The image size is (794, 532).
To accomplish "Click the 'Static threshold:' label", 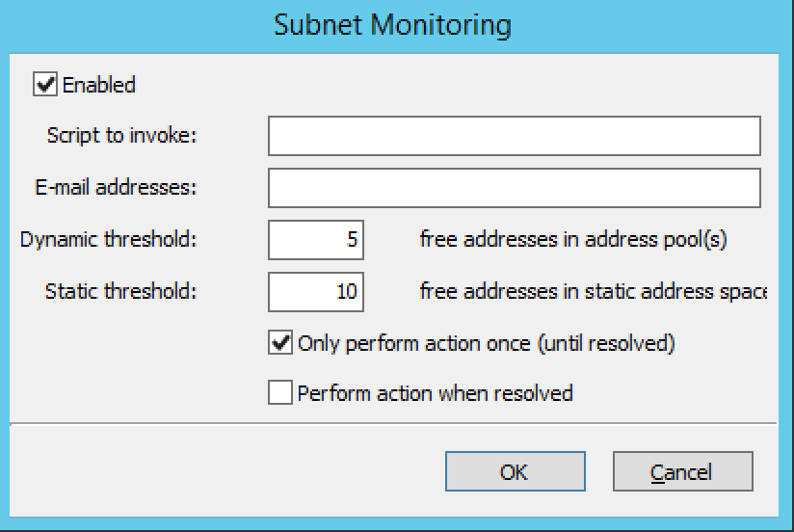I will click(x=120, y=291).
